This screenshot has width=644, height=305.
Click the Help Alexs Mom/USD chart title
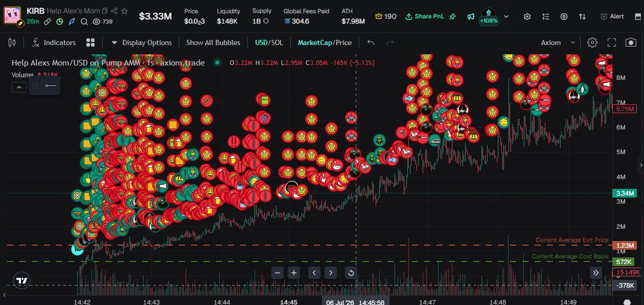click(x=108, y=63)
